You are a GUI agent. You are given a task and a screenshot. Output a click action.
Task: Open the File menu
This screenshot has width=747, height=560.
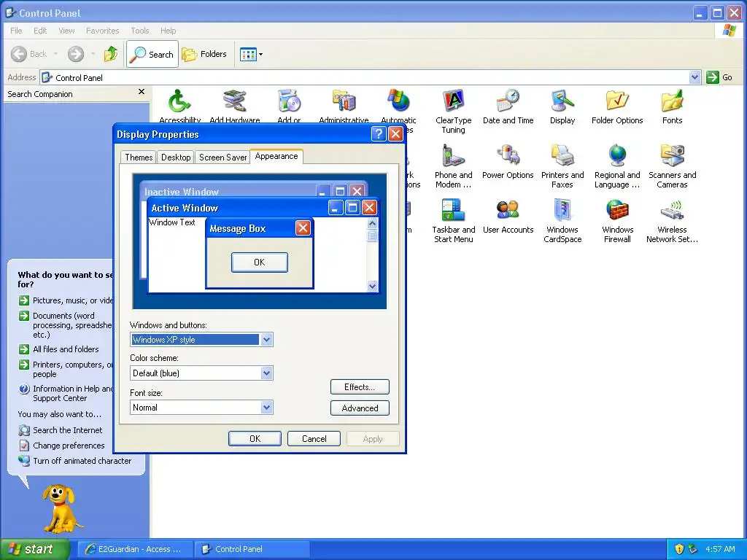click(16, 31)
